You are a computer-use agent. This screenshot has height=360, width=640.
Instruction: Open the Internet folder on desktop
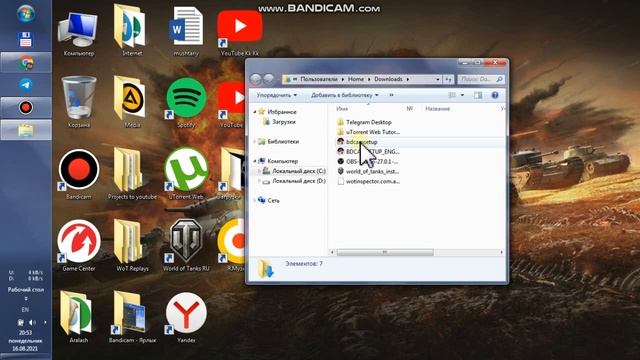click(x=132, y=31)
